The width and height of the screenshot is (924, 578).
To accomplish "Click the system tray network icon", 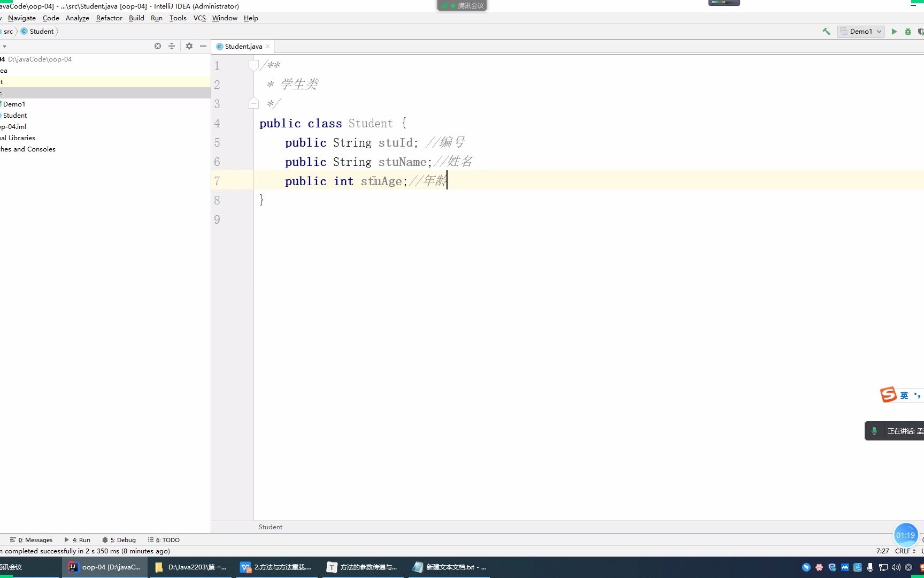I will point(883,567).
